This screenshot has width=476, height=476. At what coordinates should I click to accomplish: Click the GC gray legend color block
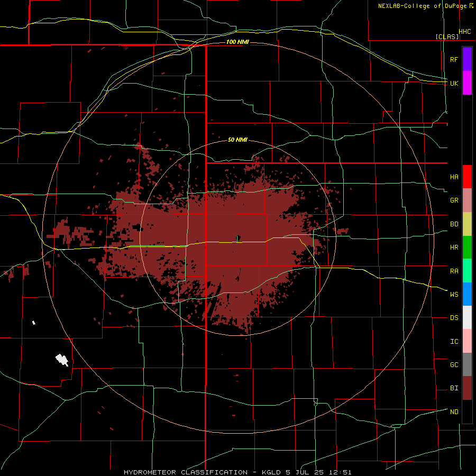(x=467, y=364)
